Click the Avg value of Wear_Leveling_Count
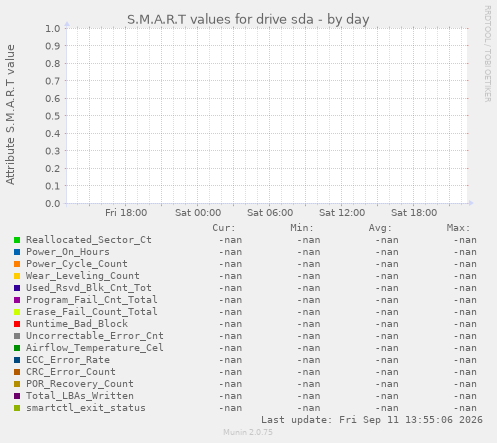 pos(387,276)
